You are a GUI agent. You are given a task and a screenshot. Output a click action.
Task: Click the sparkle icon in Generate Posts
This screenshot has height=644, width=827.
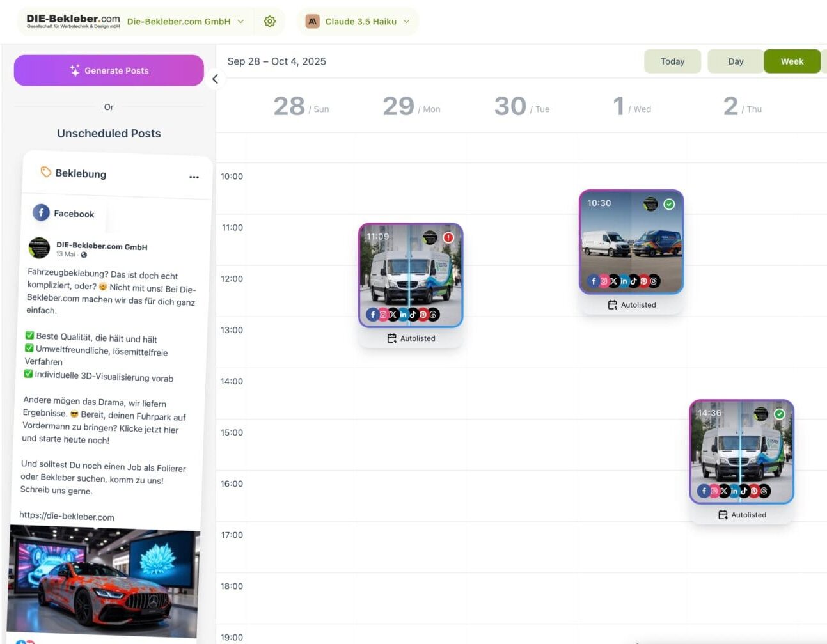pos(75,70)
